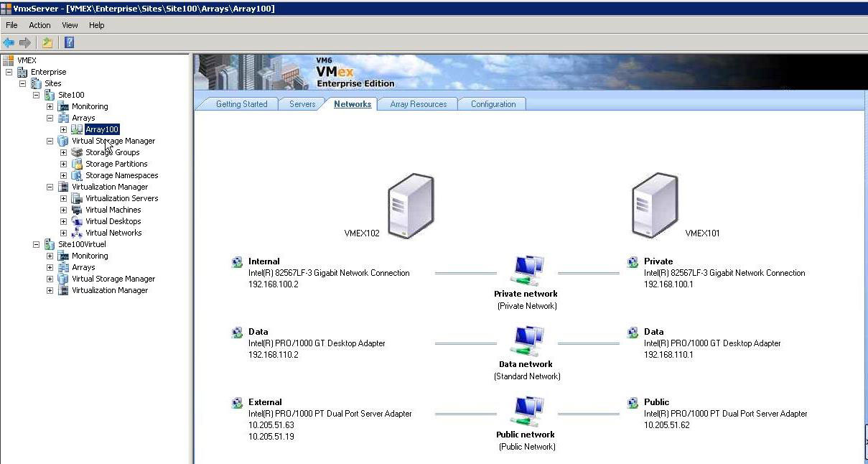Expand Virtual Machines in the tree
The height and width of the screenshot is (464, 868).
pyautogui.click(x=63, y=210)
